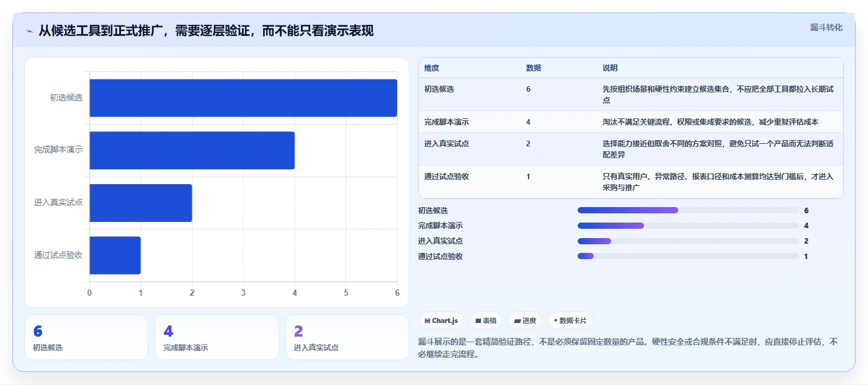The width and height of the screenshot is (868, 385).
Task: Click the 完成脚本演示 progress bar showing 4
Action: click(x=688, y=226)
